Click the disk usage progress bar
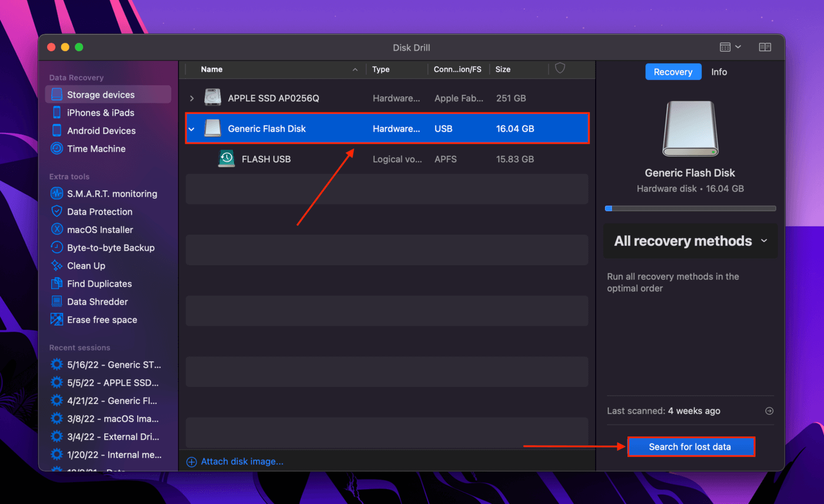The width and height of the screenshot is (824, 504). point(690,208)
